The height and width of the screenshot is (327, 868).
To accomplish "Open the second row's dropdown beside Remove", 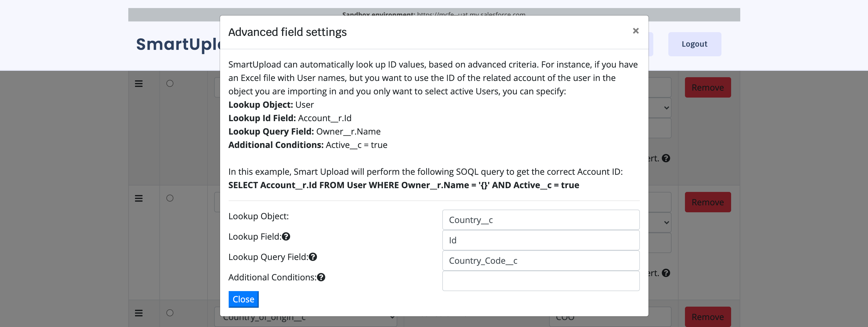I will point(660,223).
